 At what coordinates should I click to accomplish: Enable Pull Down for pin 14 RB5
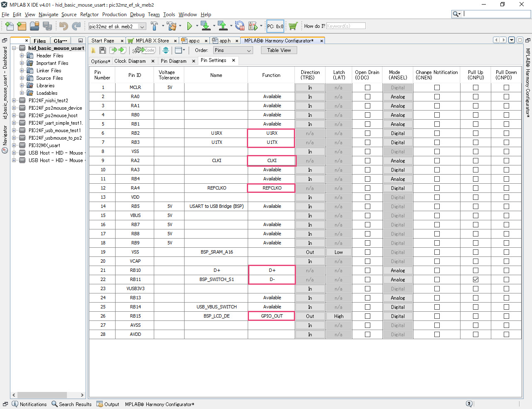click(506, 207)
